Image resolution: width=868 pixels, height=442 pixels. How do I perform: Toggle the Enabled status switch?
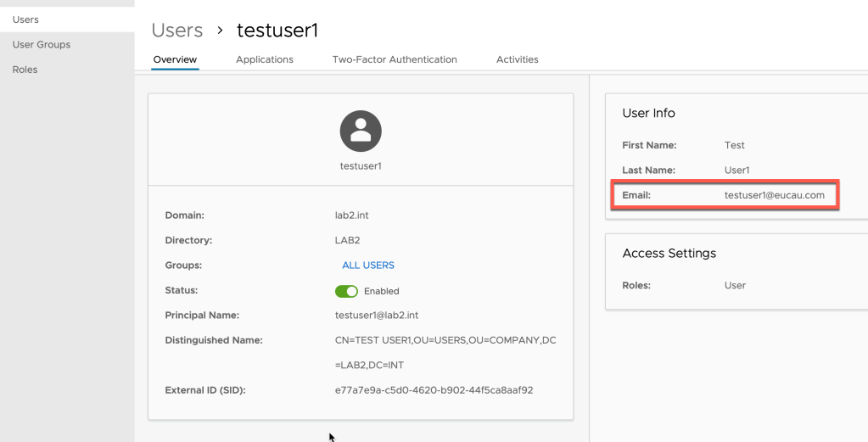(347, 291)
